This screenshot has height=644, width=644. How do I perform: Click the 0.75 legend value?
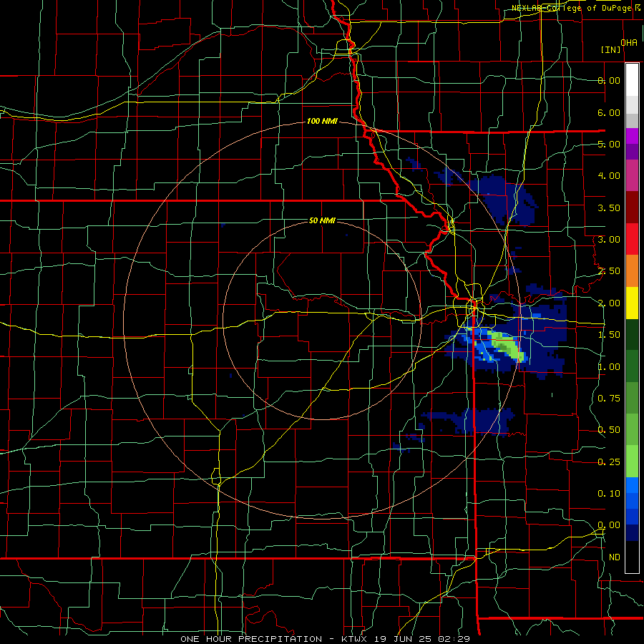click(609, 399)
